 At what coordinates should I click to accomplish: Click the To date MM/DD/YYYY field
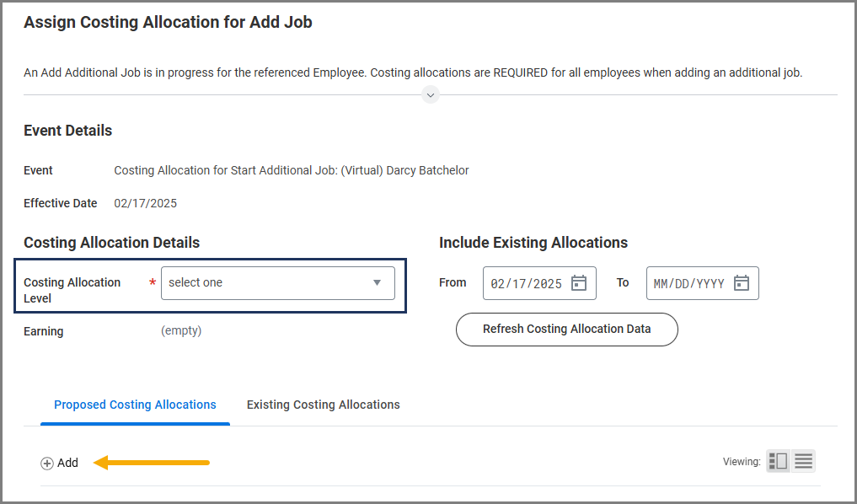688,283
